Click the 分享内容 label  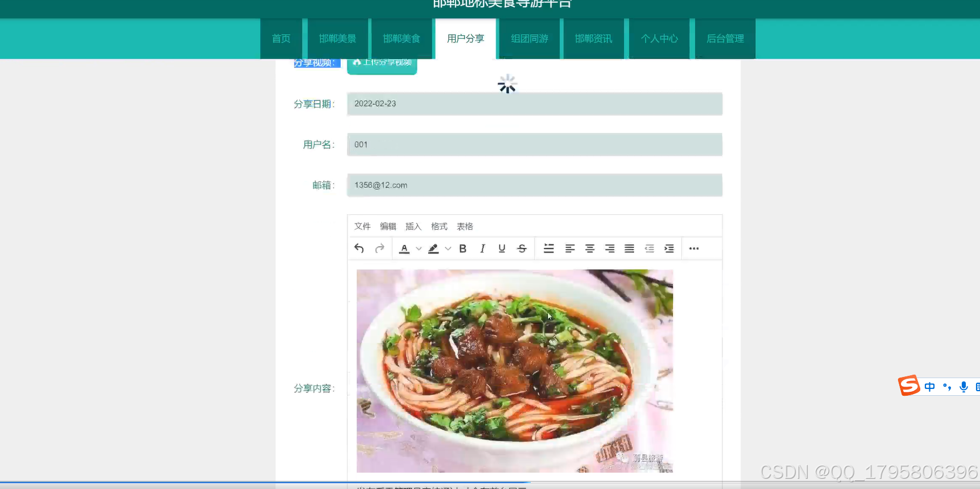click(314, 388)
